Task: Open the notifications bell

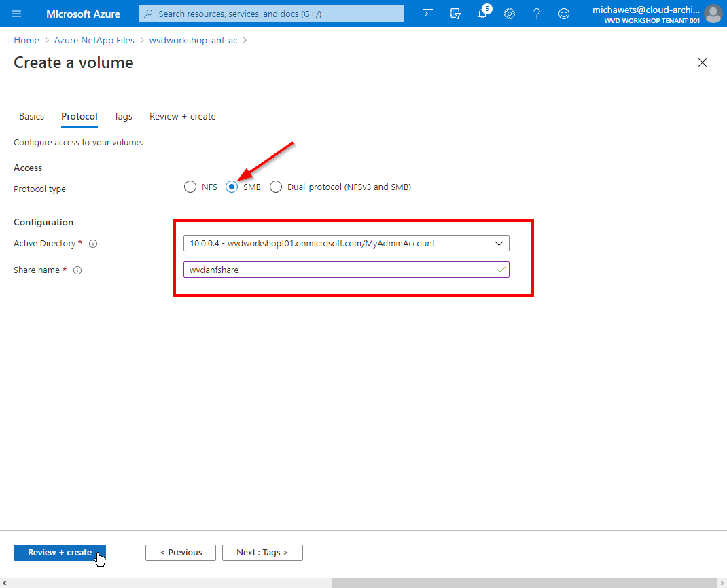Action: (482, 13)
